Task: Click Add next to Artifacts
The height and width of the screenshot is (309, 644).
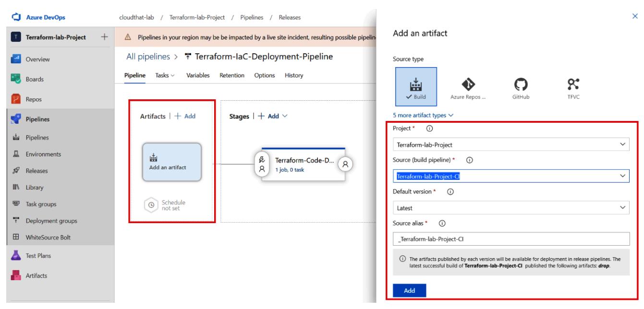Action: click(x=184, y=116)
